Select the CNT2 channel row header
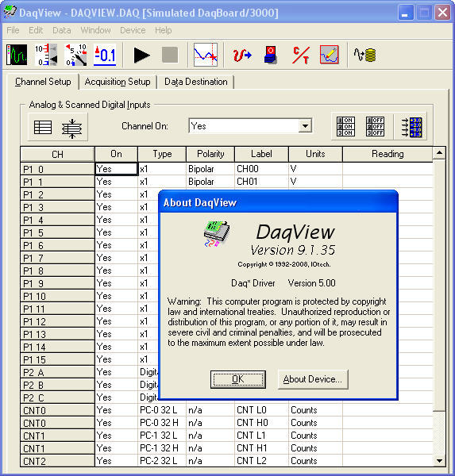Screen dimensions: 455x476 click(57, 461)
